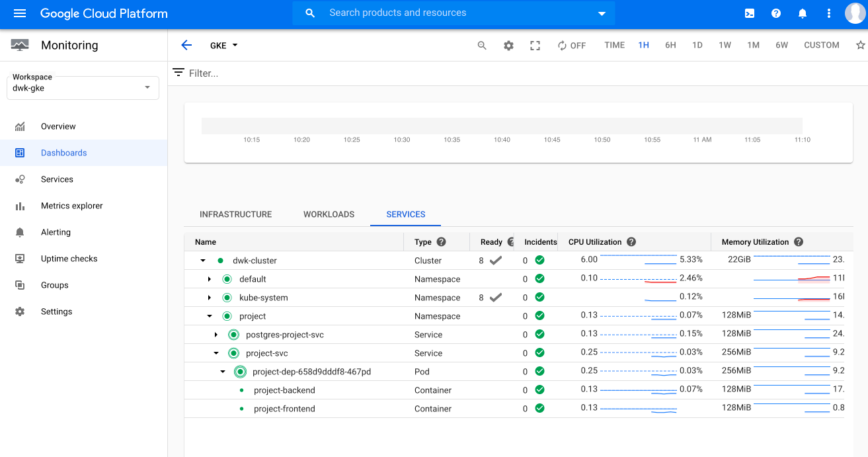The image size is (868, 457).
Task: Click the Memory Utilization help icon
Action: click(x=799, y=242)
